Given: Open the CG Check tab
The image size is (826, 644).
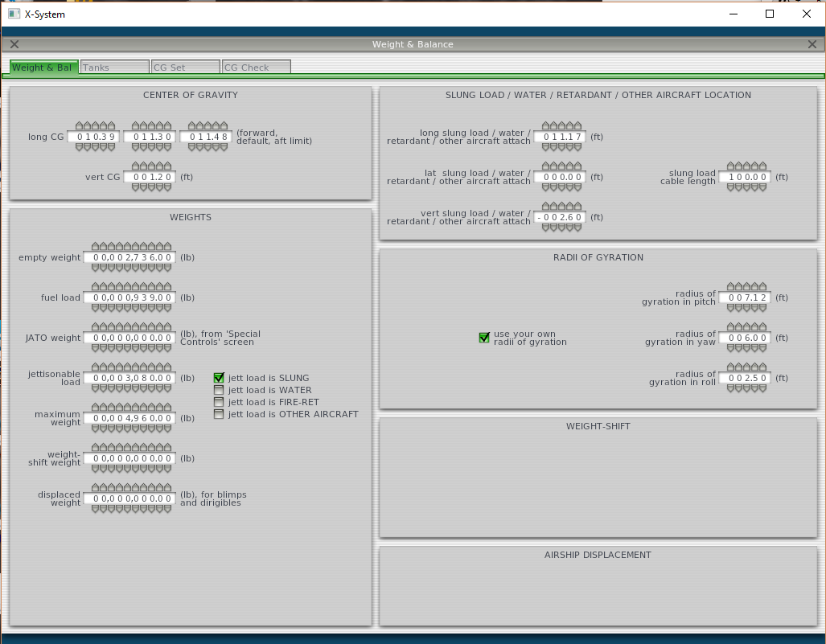Looking at the screenshot, I should point(256,67).
